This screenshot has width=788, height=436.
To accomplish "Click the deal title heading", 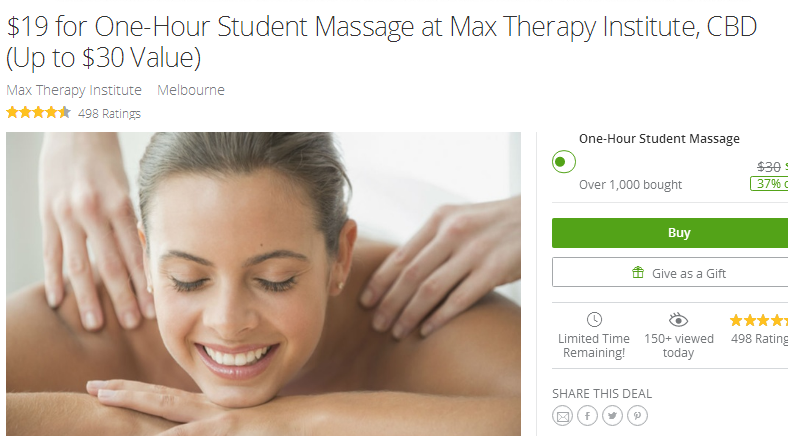I will click(381, 42).
